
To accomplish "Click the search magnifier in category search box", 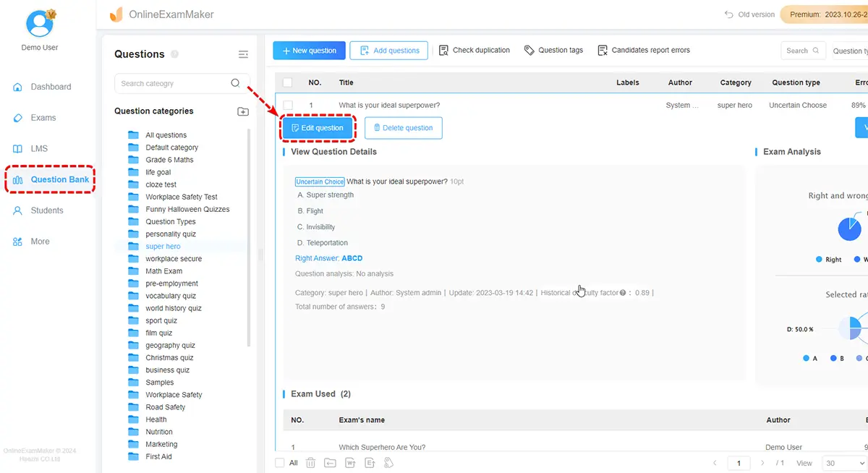I will (x=235, y=83).
